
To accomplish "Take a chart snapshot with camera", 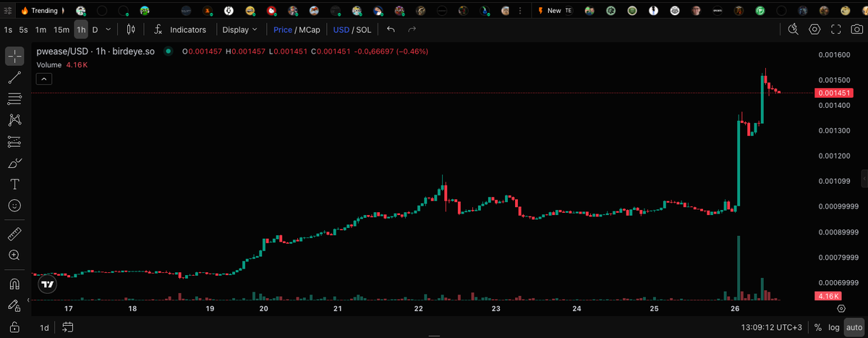I will 856,30.
